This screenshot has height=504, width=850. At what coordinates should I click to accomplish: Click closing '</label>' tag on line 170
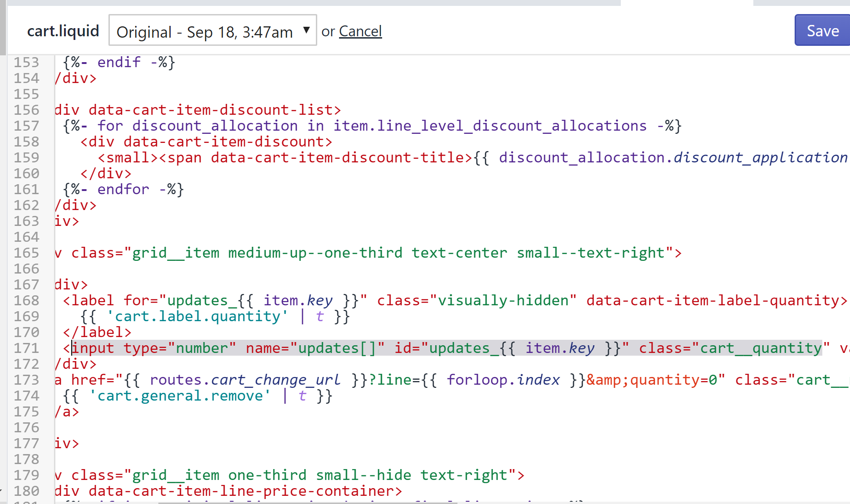click(x=97, y=332)
